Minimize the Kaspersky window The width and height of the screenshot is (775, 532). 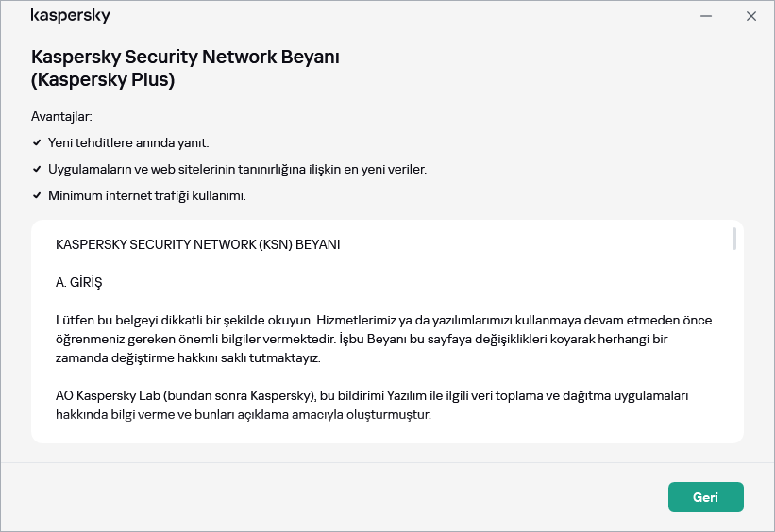pyautogui.click(x=706, y=16)
